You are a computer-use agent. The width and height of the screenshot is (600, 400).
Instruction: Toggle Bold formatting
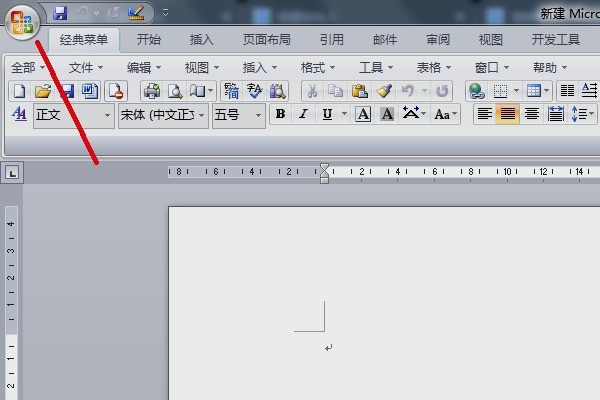[x=280, y=114]
